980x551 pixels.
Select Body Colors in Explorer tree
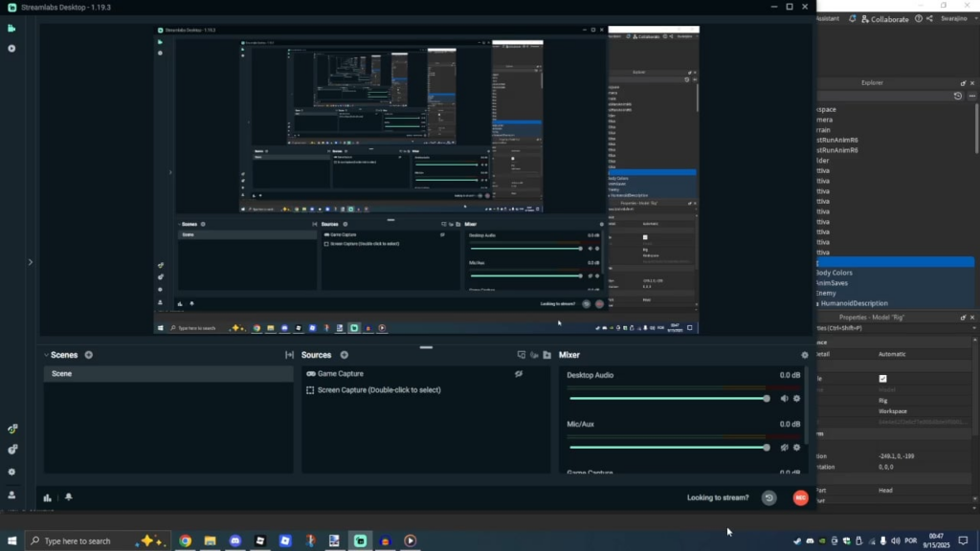click(x=835, y=273)
